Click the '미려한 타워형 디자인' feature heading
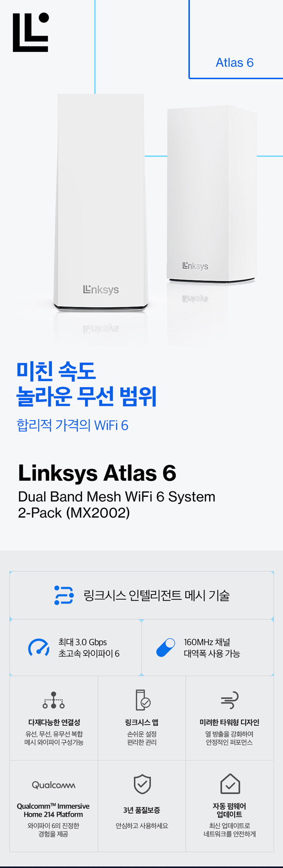Viewport: 283px width, 868px height. (x=229, y=722)
